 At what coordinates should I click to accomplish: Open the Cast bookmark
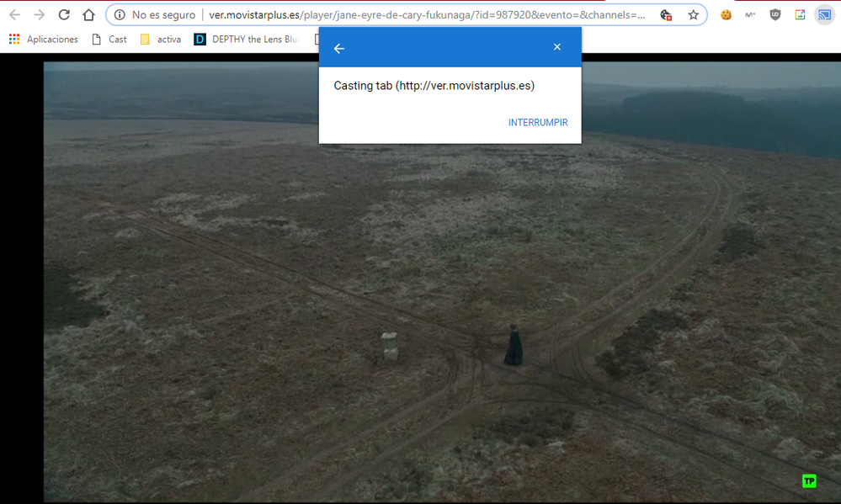109,39
